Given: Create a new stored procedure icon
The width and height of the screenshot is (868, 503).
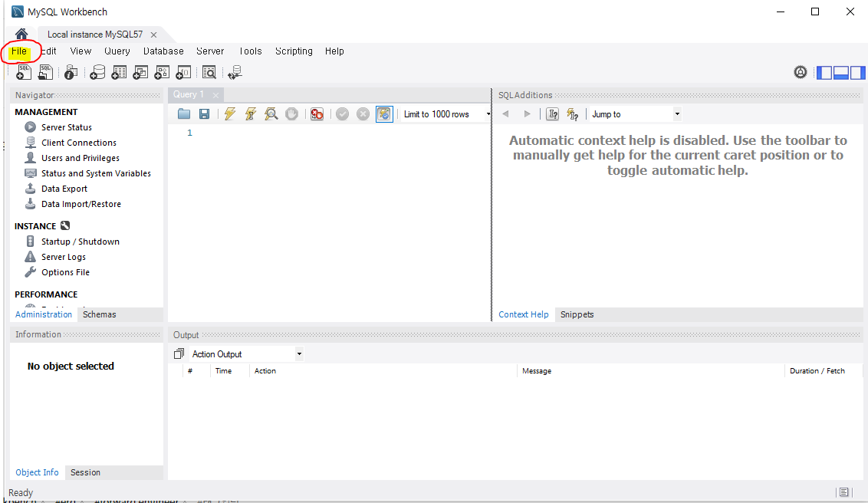Looking at the screenshot, I should (x=162, y=72).
